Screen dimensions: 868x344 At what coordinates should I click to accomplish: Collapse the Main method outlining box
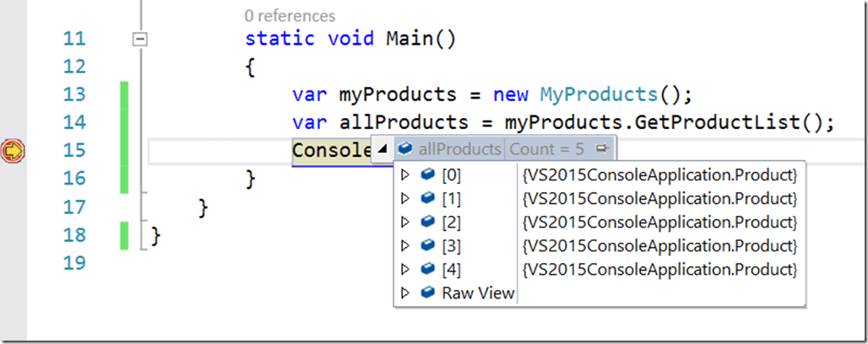point(141,40)
